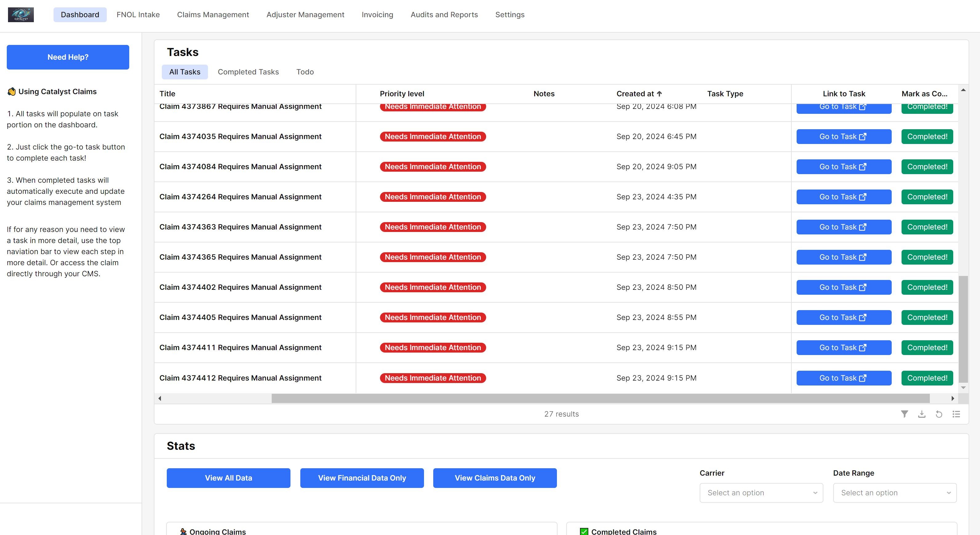Image resolution: width=980 pixels, height=535 pixels.
Task: Go to Task for Claim 4374084
Action: tap(844, 167)
